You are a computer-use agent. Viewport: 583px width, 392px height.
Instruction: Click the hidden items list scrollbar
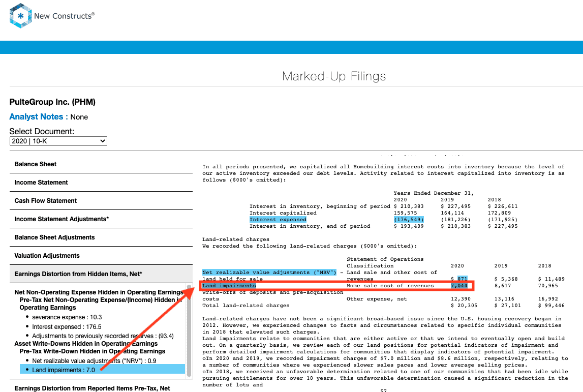[x=189, y=331]
